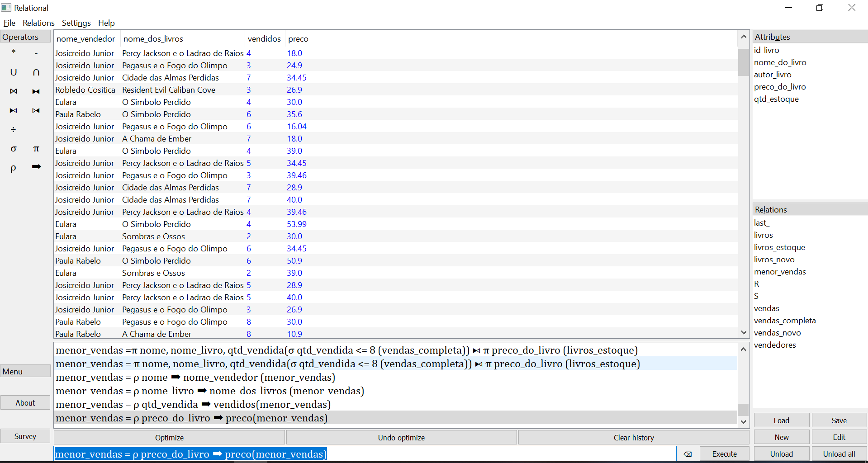Insert the selection (σ) operator

point(14,149)
